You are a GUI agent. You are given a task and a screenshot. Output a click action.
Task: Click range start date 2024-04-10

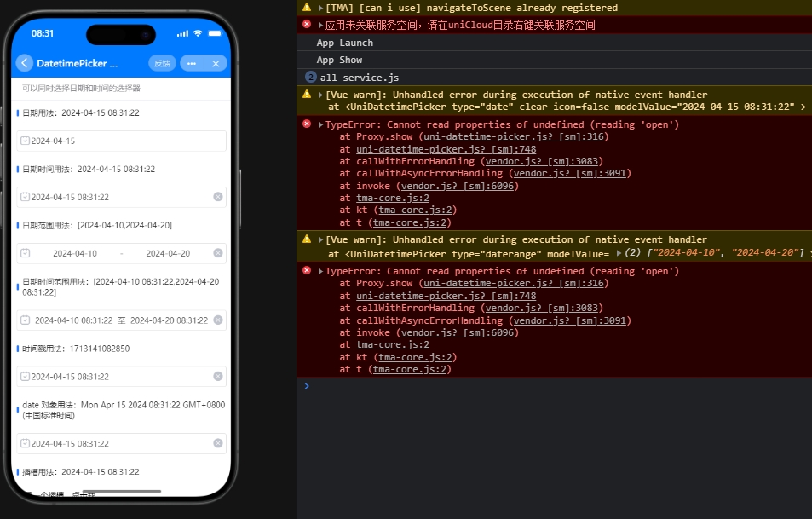click(75, 253)
